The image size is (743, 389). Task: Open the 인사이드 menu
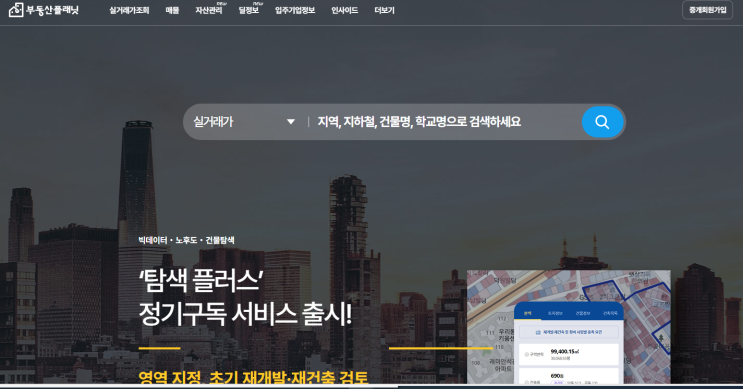344,10
